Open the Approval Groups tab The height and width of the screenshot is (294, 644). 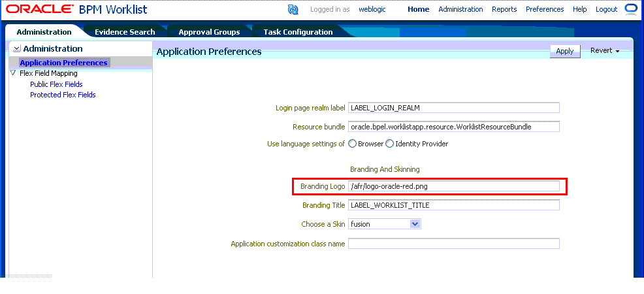(209, 31)
